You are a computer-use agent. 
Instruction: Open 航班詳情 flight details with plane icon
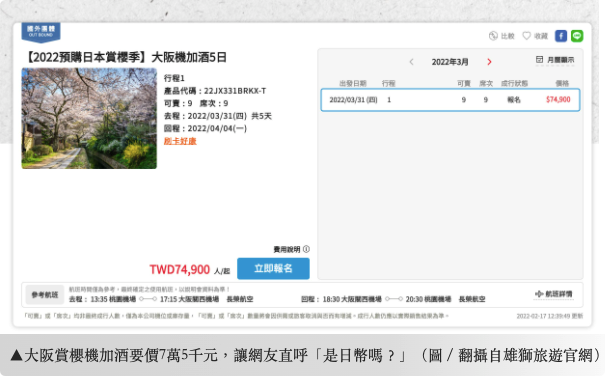(x=553, y=294)
